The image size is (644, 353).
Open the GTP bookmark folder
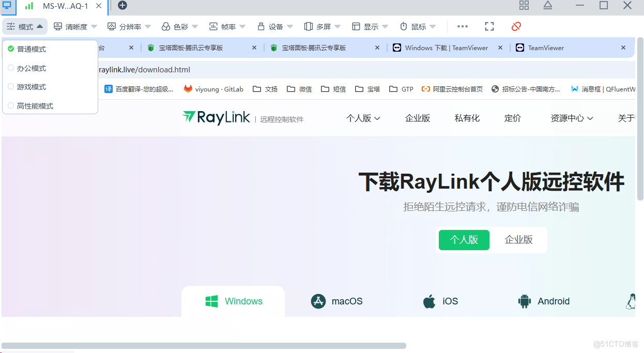coord(402,89)
